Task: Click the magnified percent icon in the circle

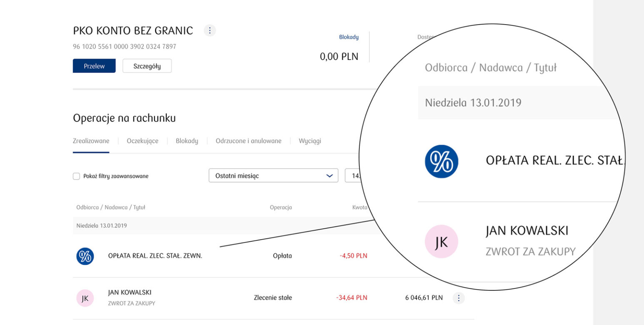Action: (x=441, y=162)
